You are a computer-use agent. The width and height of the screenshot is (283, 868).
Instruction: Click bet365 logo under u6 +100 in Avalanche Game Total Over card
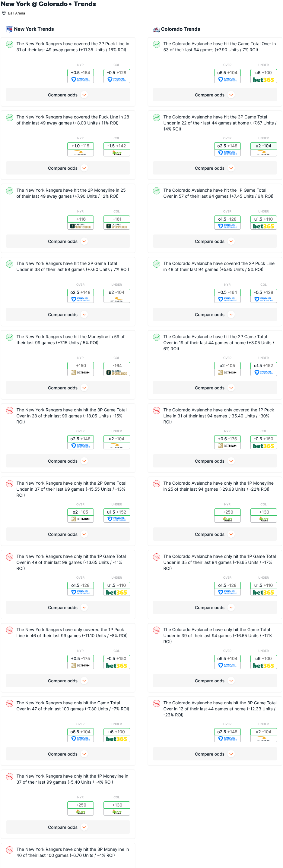[263, 80]
